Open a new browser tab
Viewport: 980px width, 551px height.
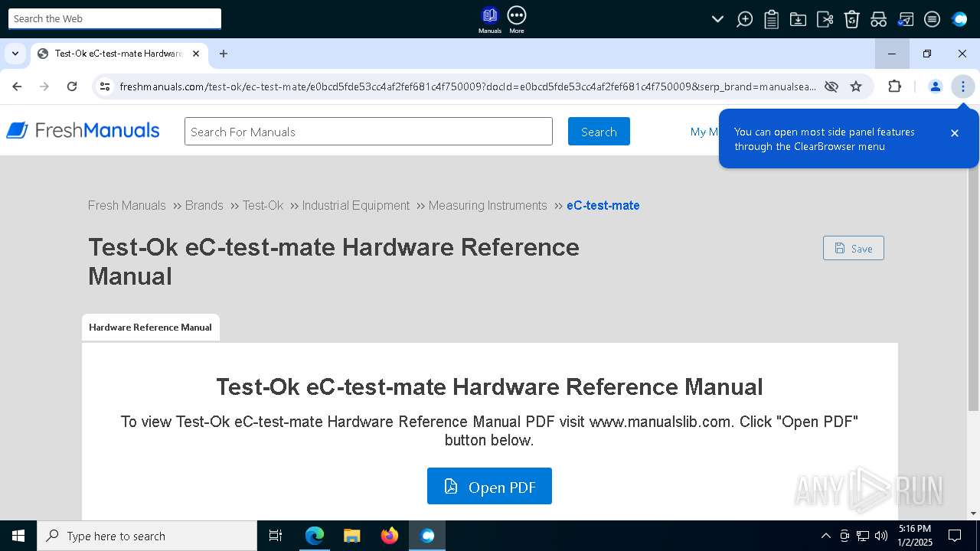224,54
